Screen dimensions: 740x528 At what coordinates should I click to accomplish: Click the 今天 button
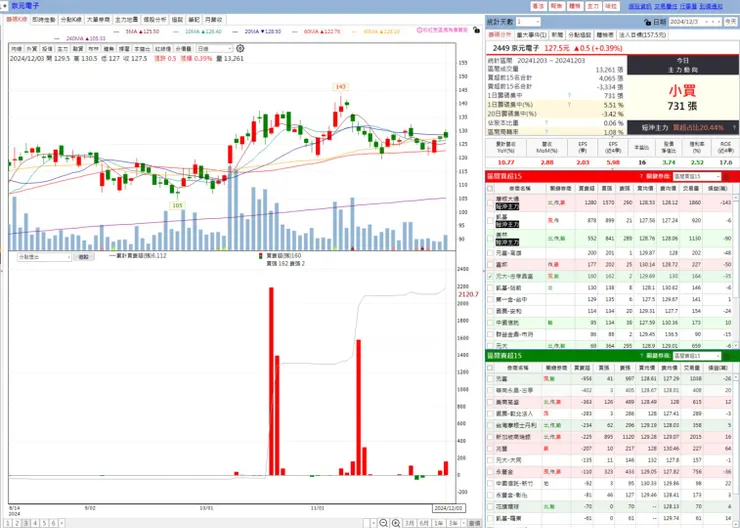pyautogui.click(x=730, y=22)
